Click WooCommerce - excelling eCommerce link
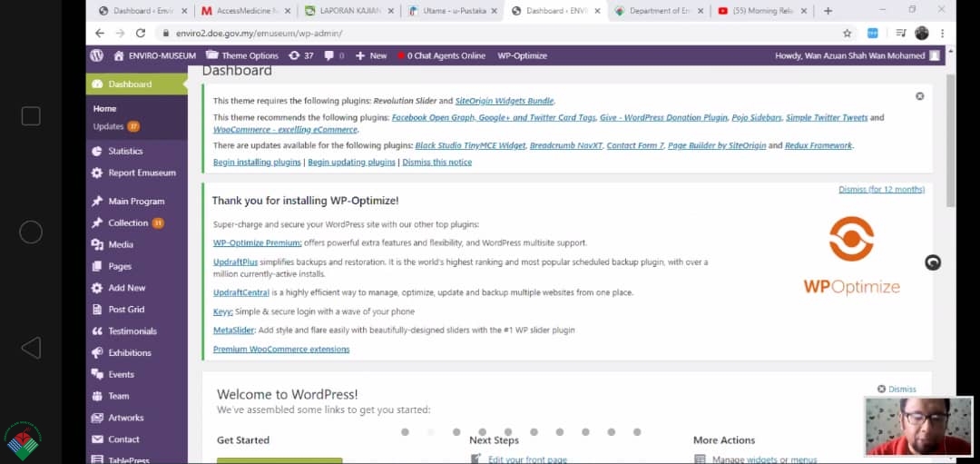The width and height of the screenshot is (980, 464). (x=285, y=130)
